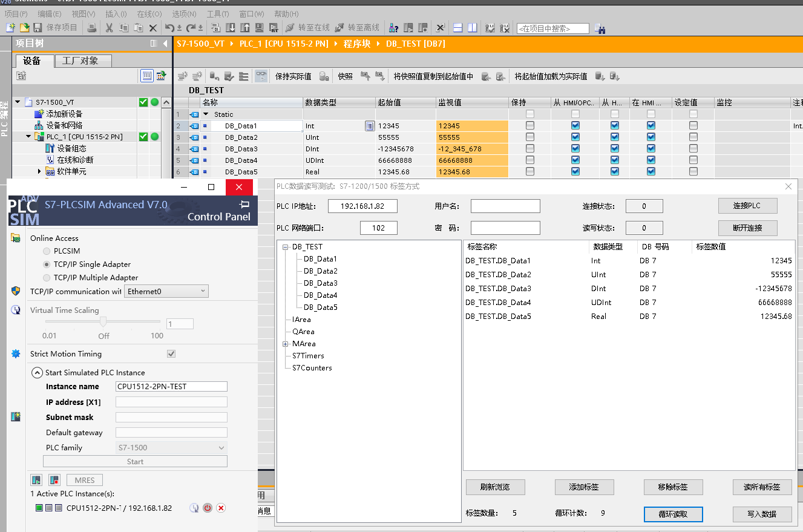Click the 转至在线 (Go online) toolbar icon
803x532 pixels.
(290, 28)
